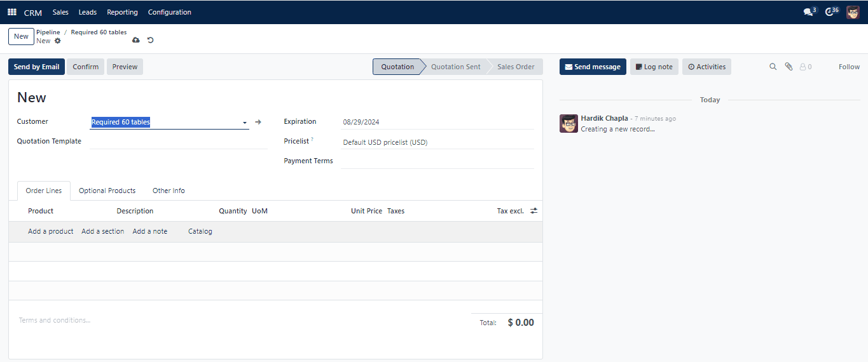Open the Reporting menu
Image resolution: width=868 pixels, height=362 pixels.
click(122, 12)
